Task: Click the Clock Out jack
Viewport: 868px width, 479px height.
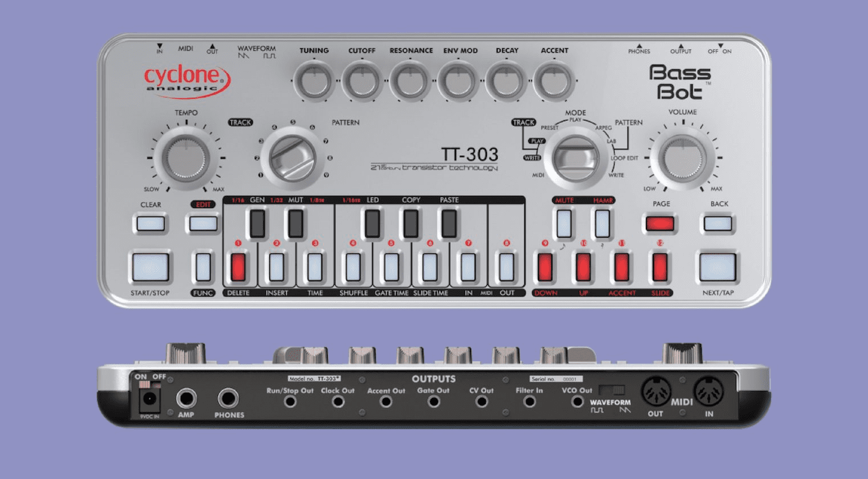Action: coord(338,401)
